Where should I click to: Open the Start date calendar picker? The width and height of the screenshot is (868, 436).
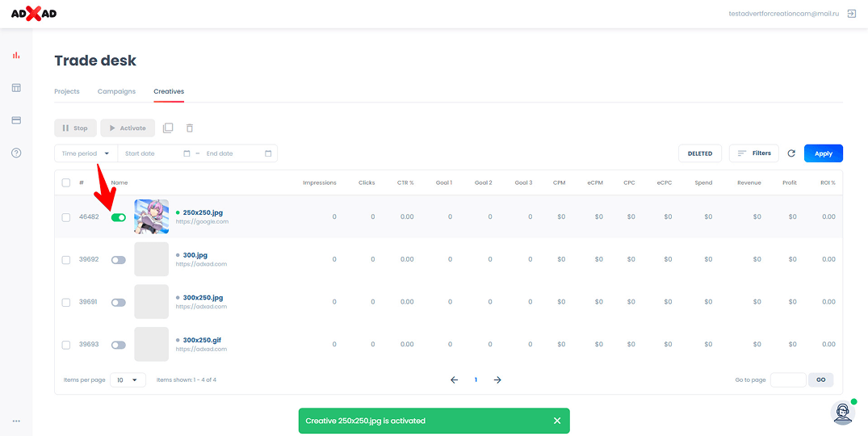click(187, 153)
